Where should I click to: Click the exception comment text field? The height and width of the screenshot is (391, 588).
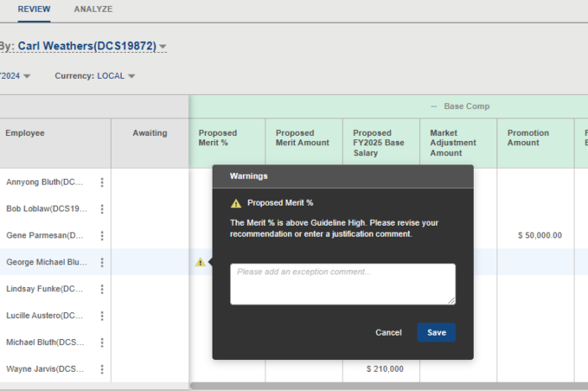343,284
